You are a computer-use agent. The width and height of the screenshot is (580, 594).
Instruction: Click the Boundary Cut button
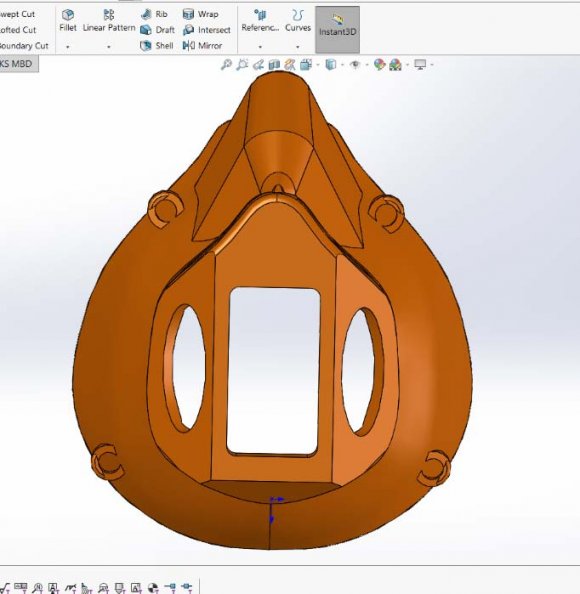[x=24, y=46]
